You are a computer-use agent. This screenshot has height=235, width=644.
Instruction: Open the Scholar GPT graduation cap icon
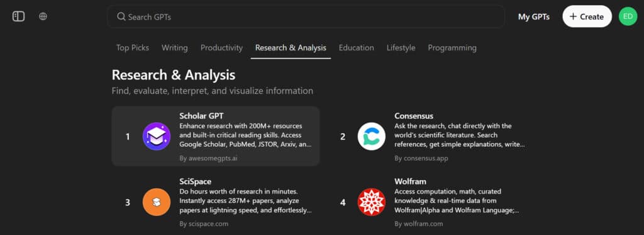coord(157,136)
